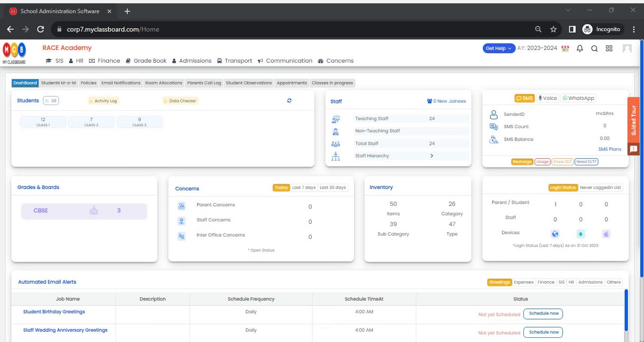The image size is (644, 342).
Task: Switch messaging panel to WhatsApp
Action: 578,98
